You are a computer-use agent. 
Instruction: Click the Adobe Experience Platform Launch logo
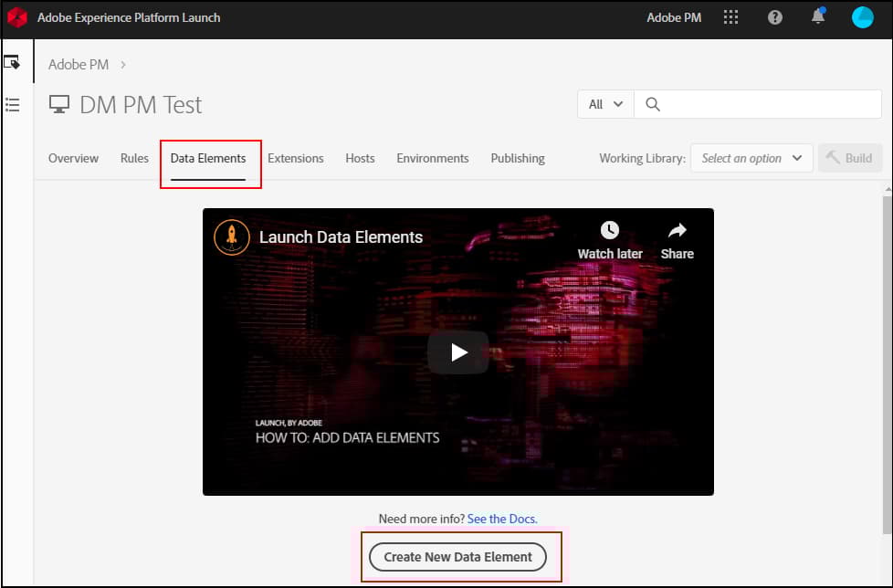[16, 16]
